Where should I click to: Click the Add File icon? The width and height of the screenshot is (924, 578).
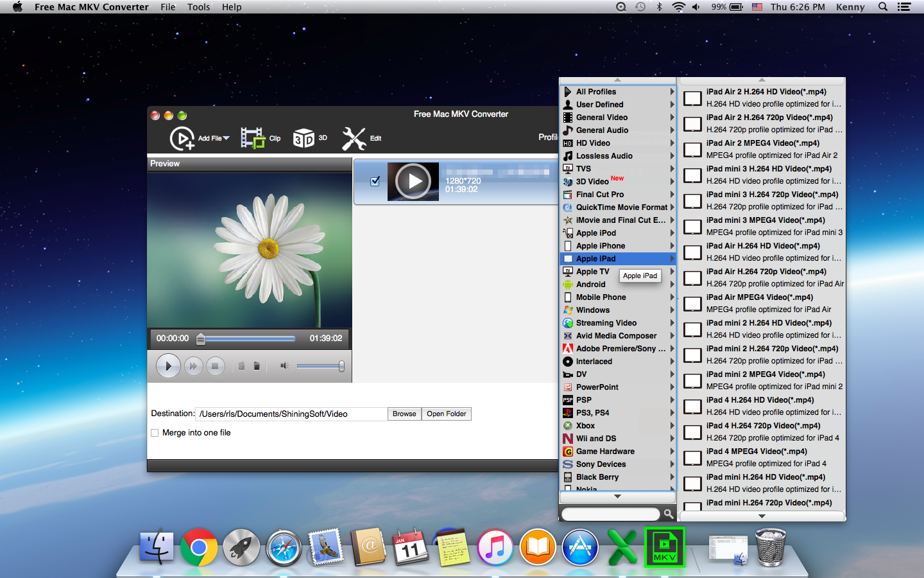click(182, 138)
